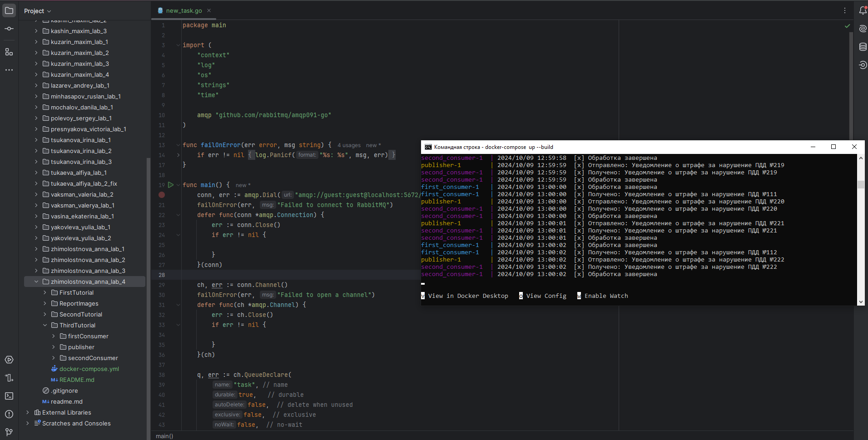Select docker-compose.yml file
Image resolution: width=868 pixels, height=440 pixels.
[x=85, y=369]
